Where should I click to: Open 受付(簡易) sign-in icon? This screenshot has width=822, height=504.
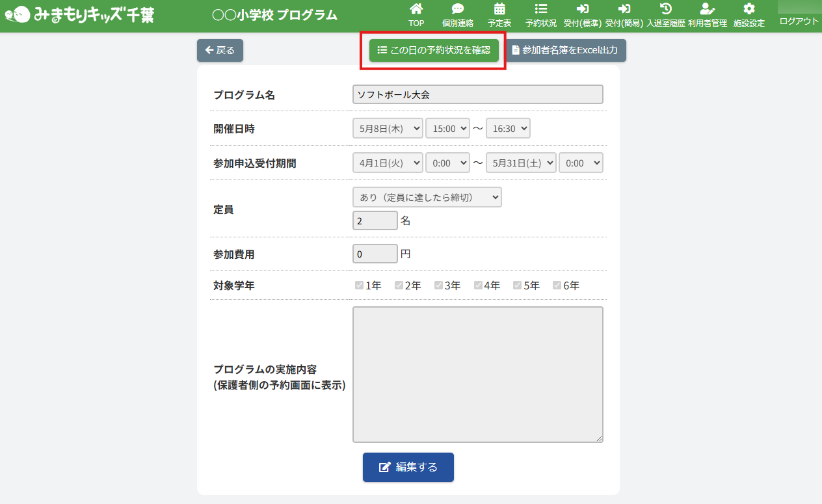pos(624,9)
